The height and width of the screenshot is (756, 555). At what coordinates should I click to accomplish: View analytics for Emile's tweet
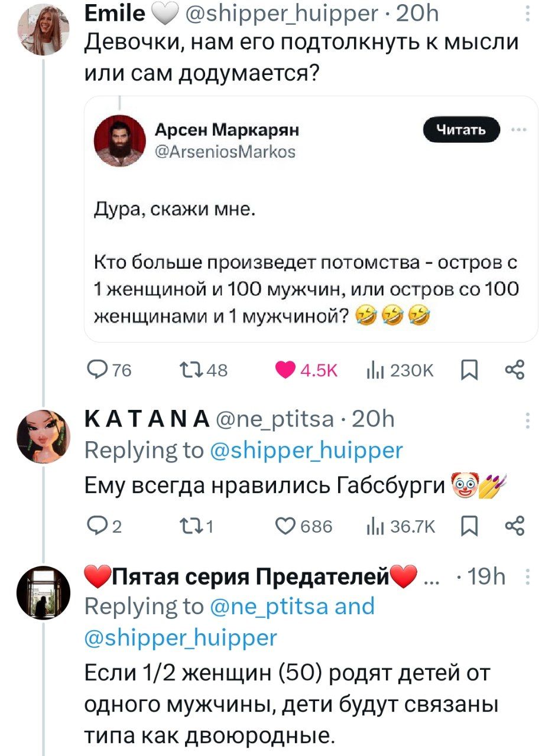376,370
